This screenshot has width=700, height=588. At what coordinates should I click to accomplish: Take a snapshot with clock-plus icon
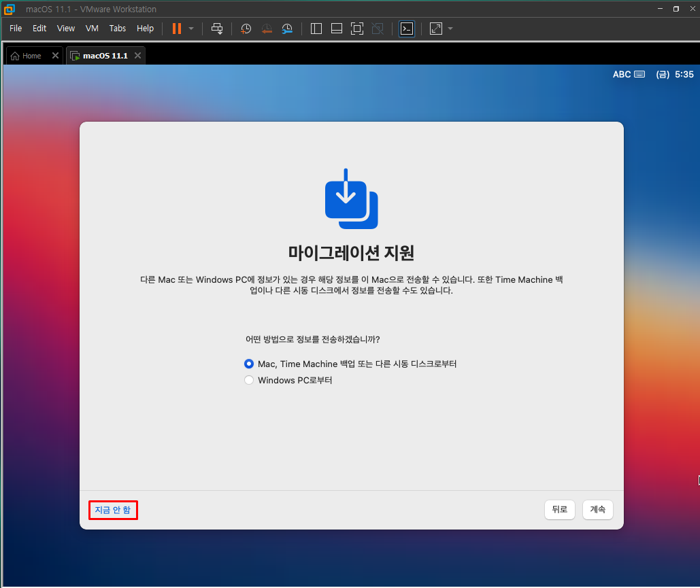point(246,29)
